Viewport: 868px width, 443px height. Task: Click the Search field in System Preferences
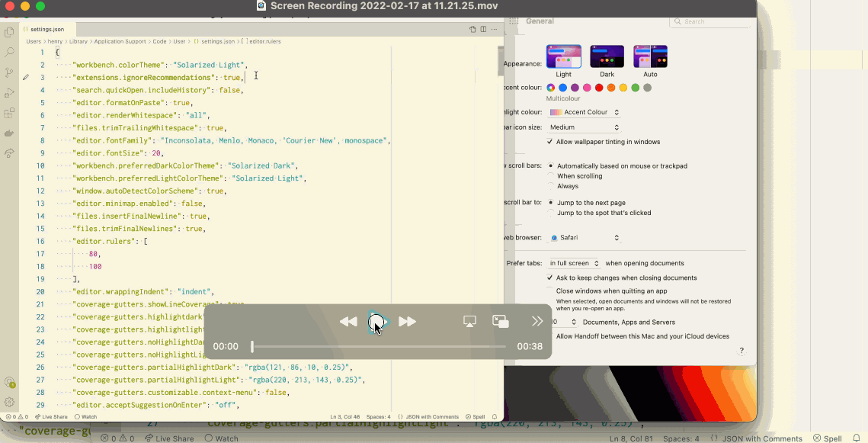(x=709, y=21)
